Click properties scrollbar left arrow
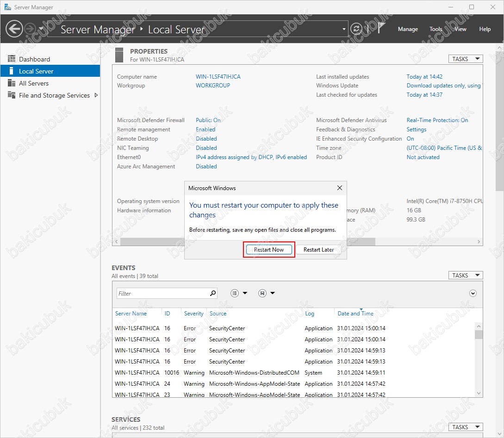The width and height of the screenshot is (504, 438). 116,241
